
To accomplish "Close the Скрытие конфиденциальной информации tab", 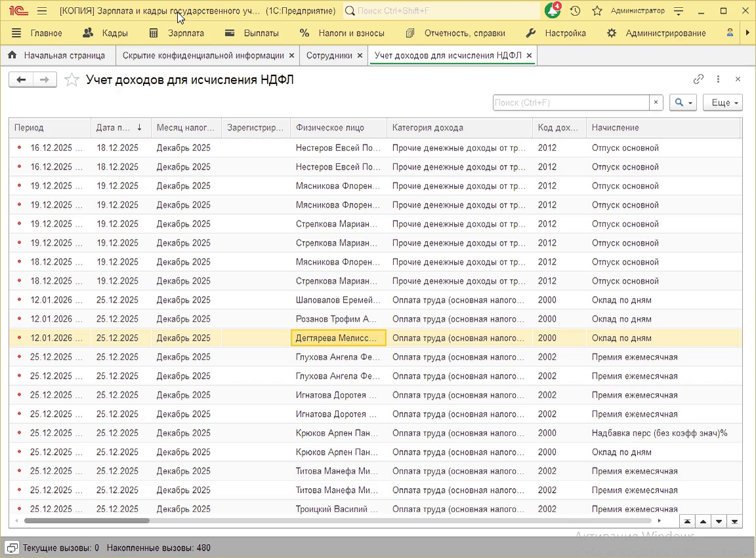I will [291, 55].
